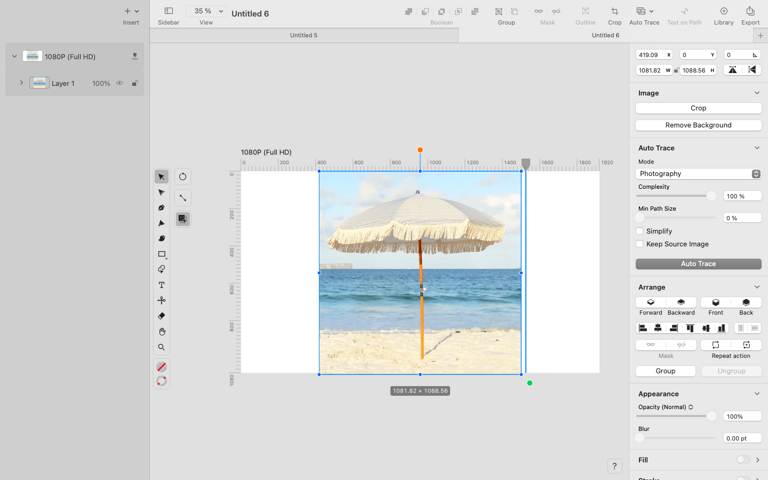Toggle Layer 1 lock icon
768x480 pixels.
click(x=135, y=83)
